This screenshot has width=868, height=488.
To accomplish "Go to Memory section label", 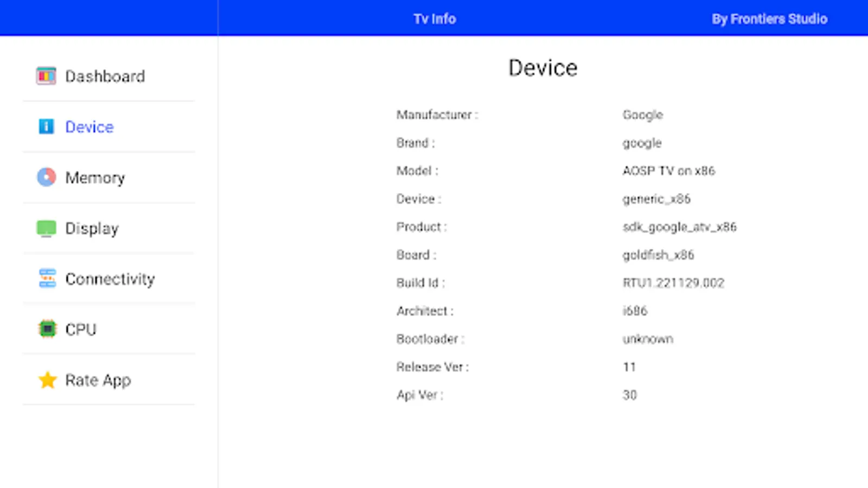I will tap(95, 178).
